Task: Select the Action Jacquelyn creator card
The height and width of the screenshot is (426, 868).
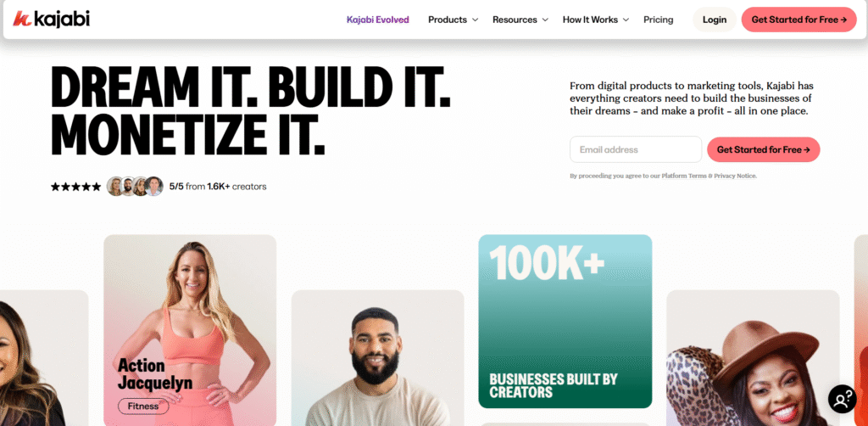Action: point(190,330)
